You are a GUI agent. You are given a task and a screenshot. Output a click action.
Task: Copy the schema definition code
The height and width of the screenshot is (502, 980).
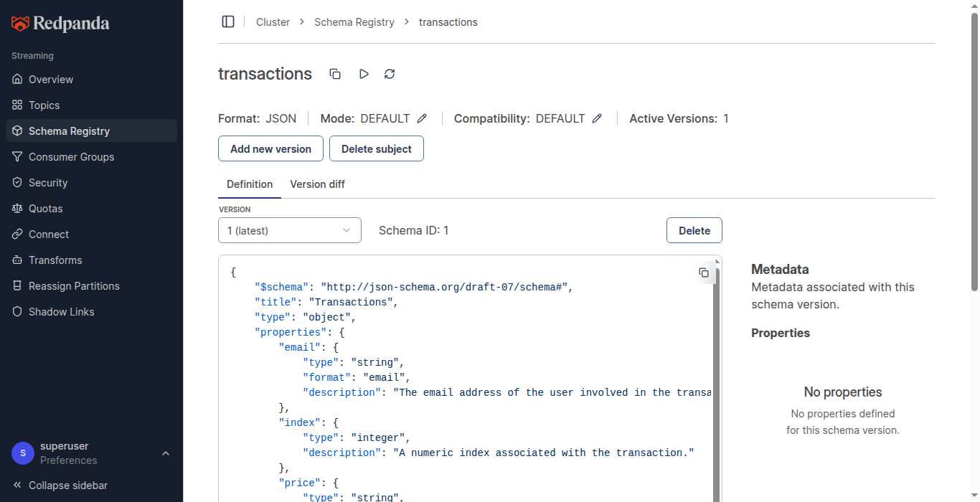point(704,273)
